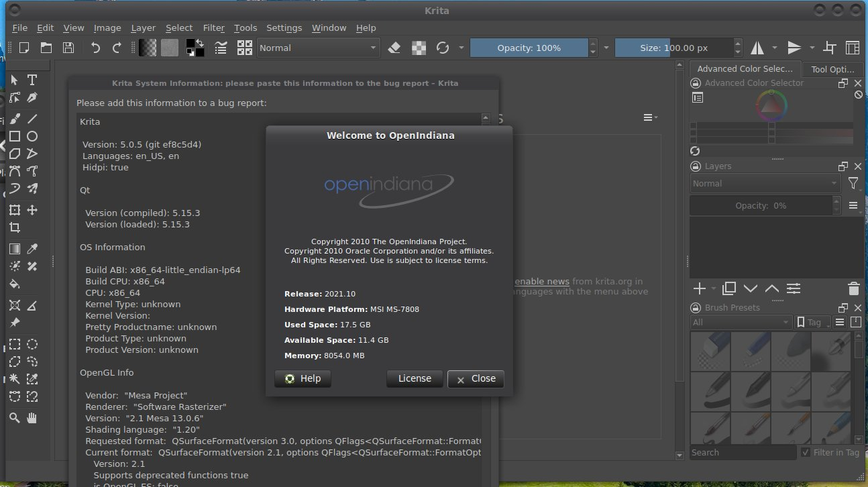Pick the Ellipse tool
The width and height of the screenshot is (868, 487).
tap(32, 136)
